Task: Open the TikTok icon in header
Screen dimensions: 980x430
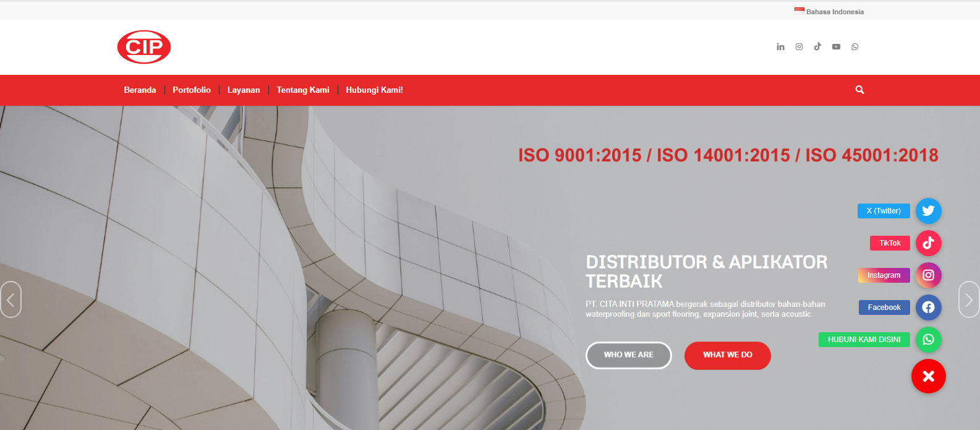Action: click(817, 47)
